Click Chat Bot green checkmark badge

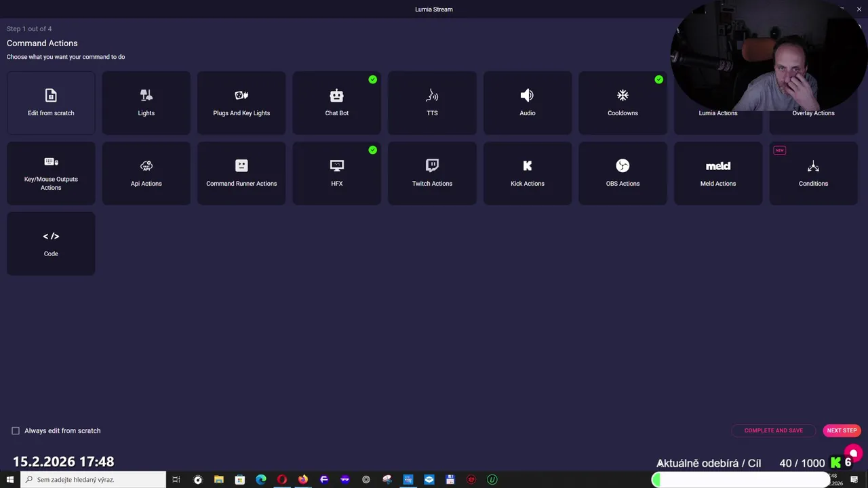(x=372, y=79)
